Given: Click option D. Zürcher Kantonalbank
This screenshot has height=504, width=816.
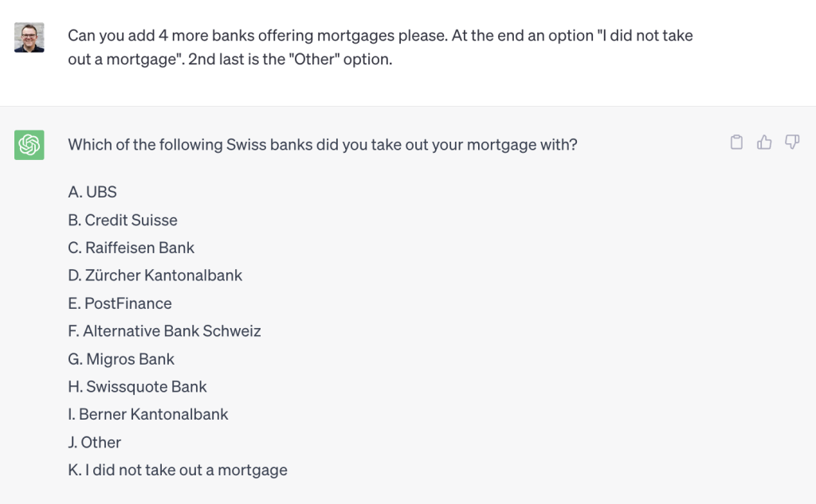Looking at the screenshot, I should pyautogui.click(x=155, y=275).
